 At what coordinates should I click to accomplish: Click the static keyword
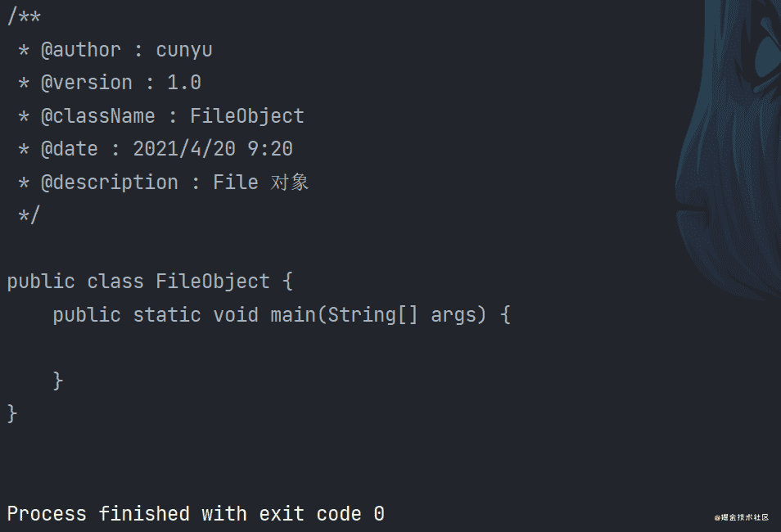point(167,315)
